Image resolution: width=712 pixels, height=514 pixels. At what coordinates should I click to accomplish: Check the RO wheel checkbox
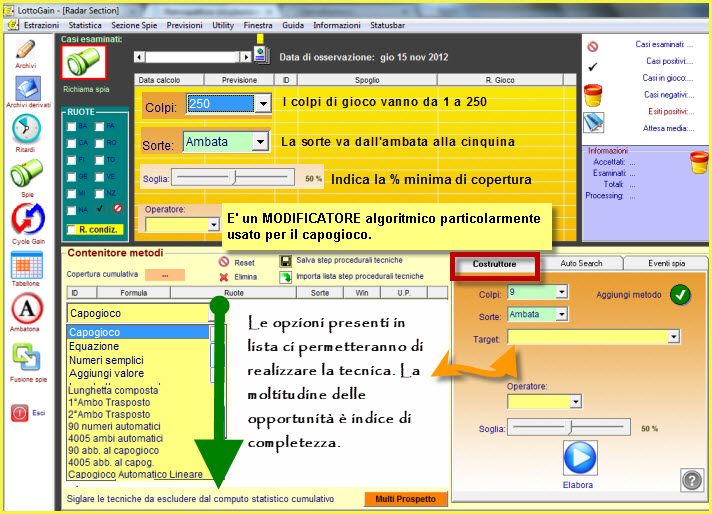tap(99, 143)
